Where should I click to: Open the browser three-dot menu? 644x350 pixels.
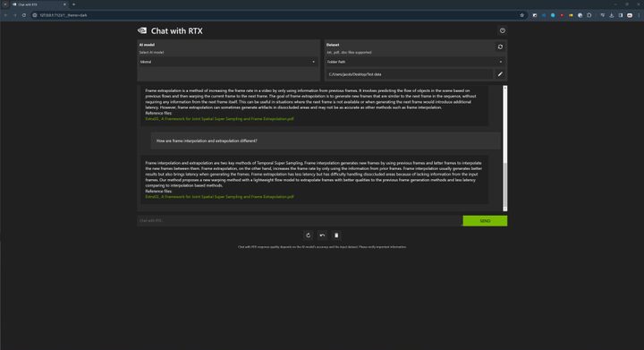[x=639, y=15]
